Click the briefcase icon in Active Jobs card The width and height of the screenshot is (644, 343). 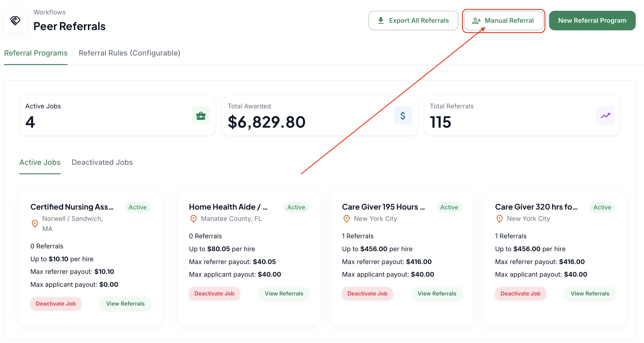click(x=201, y=116)
